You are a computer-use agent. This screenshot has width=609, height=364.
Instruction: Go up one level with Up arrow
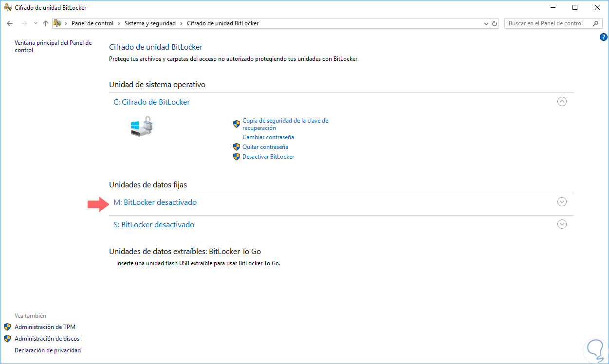tap(46, 23)
